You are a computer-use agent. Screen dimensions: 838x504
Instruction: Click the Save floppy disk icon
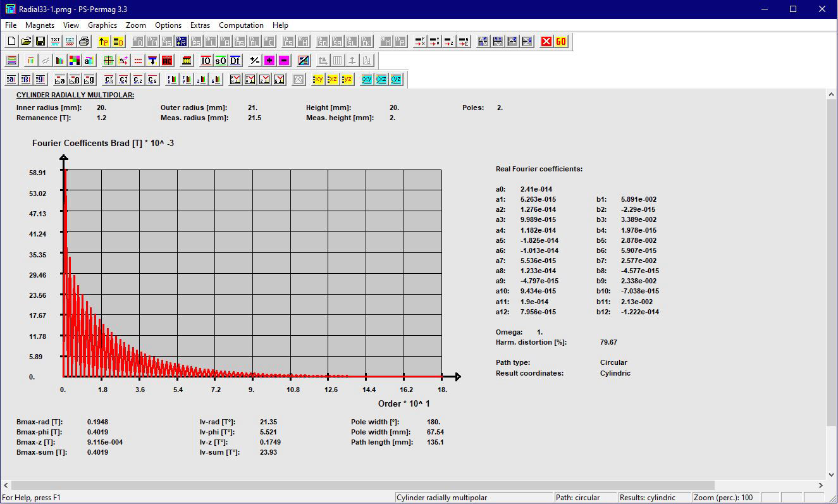tap(40, 42)
